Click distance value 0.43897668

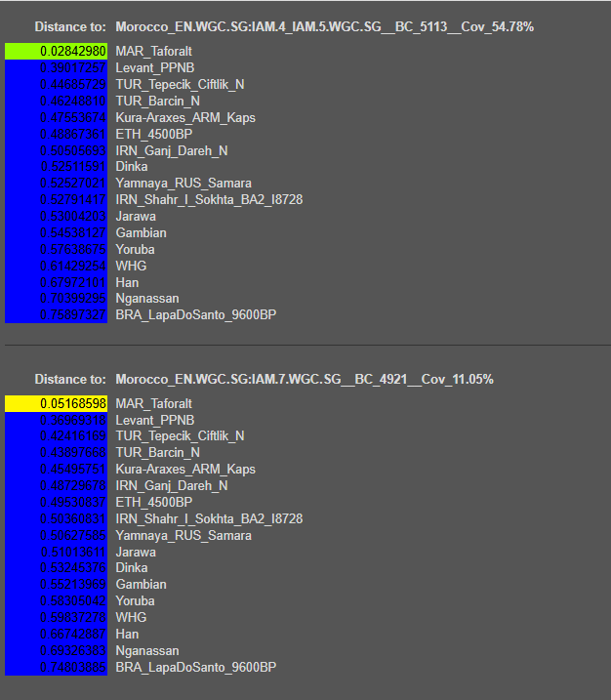pos(56,452)
